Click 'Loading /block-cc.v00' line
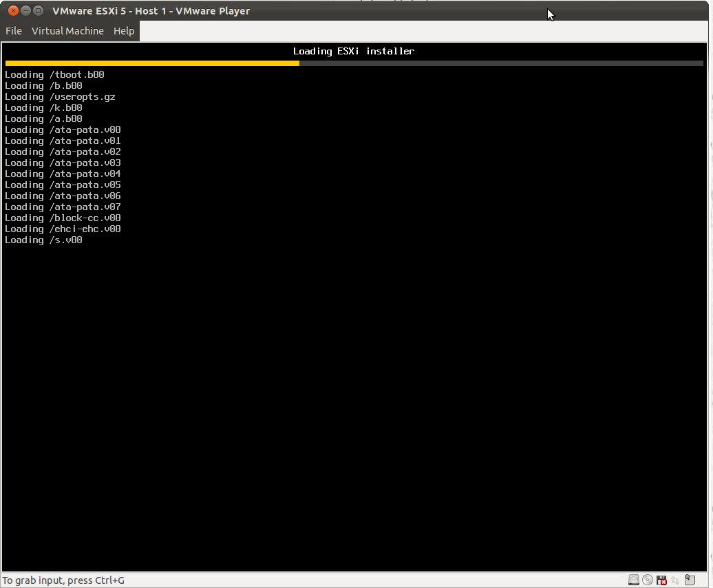 click(x=63, y=218)
